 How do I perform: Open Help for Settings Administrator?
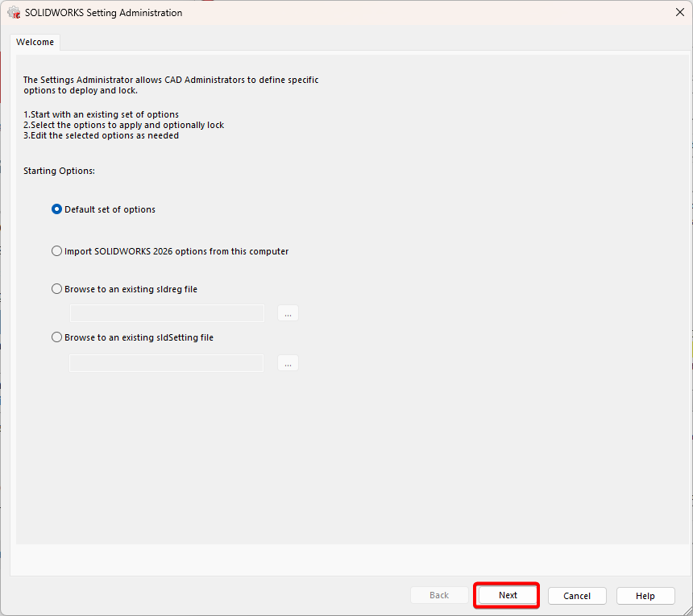pos(645,596)
